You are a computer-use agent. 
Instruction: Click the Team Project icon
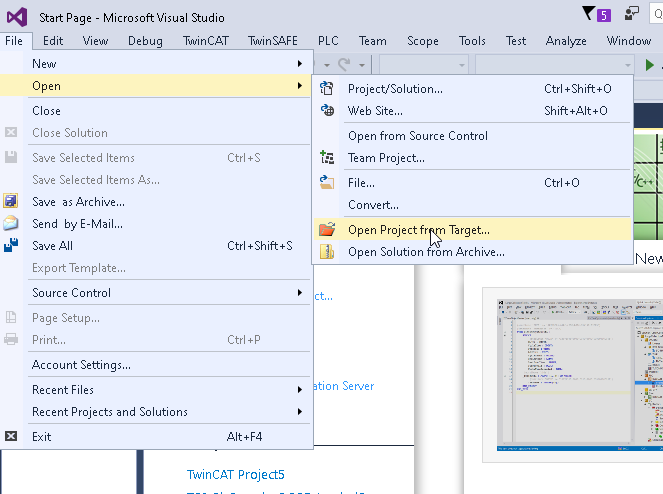pyautogui.click(x=327, y=157)
